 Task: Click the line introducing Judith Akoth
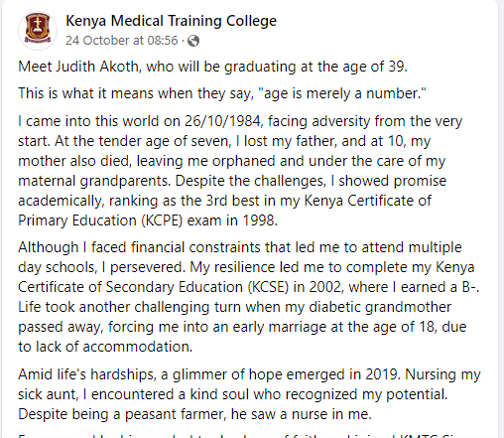click(212, 67)
